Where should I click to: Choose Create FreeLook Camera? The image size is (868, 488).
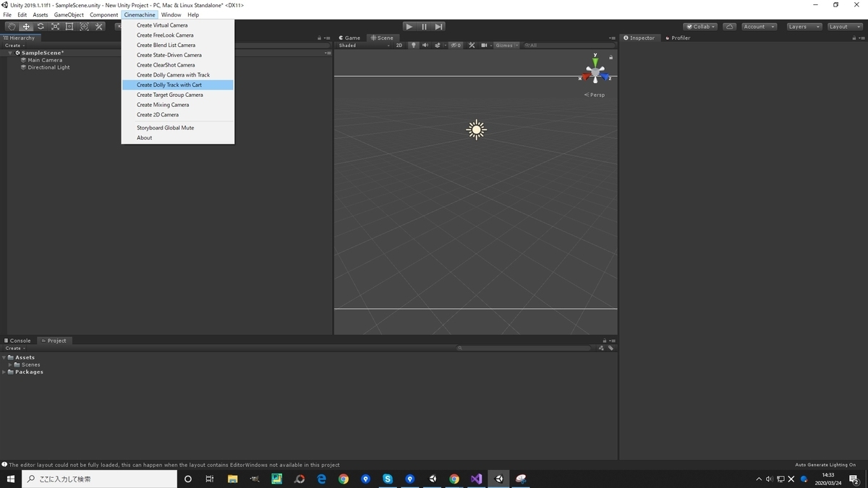pyautogui.click(x=178, y=35)
